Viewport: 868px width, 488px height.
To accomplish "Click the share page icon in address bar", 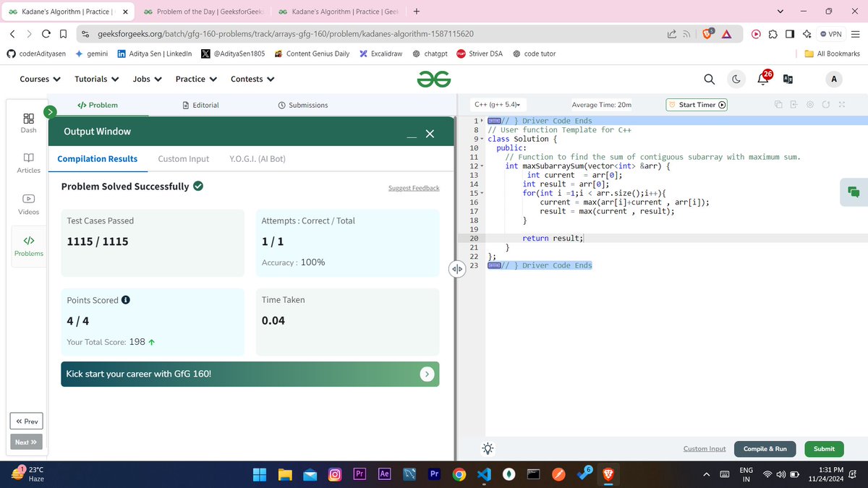I will coord(672,34).
